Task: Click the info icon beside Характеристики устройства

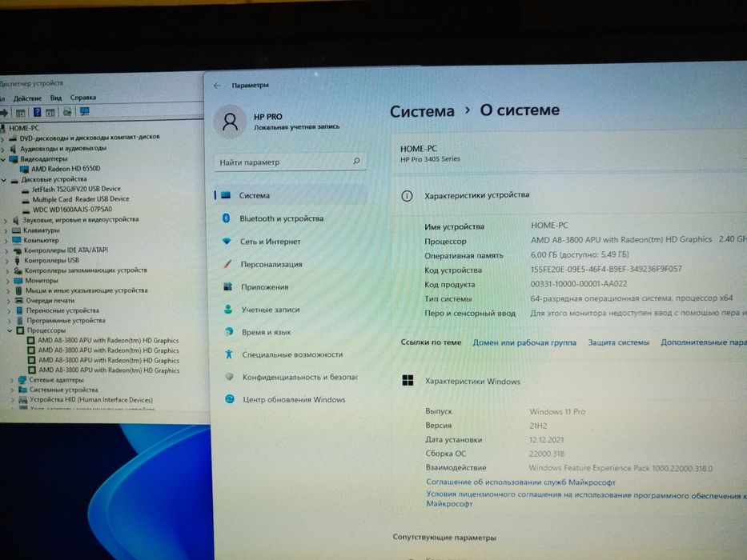Action: [x=407, y=196]
